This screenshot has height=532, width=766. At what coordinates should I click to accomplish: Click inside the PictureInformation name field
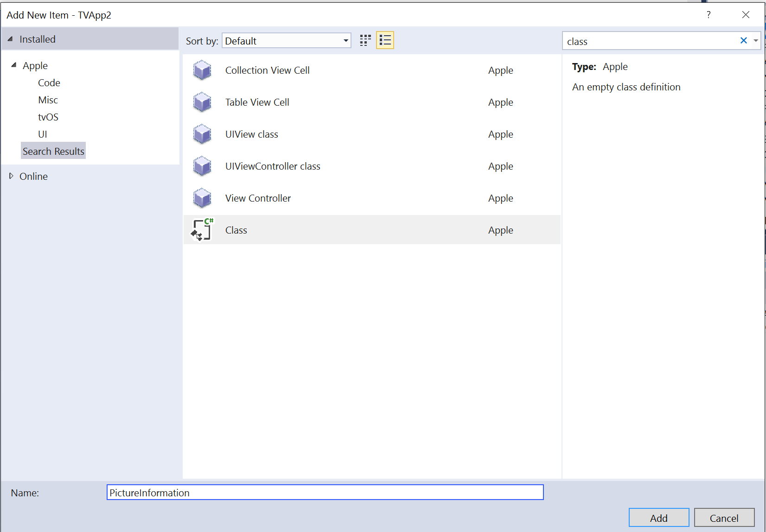[325, 493]
